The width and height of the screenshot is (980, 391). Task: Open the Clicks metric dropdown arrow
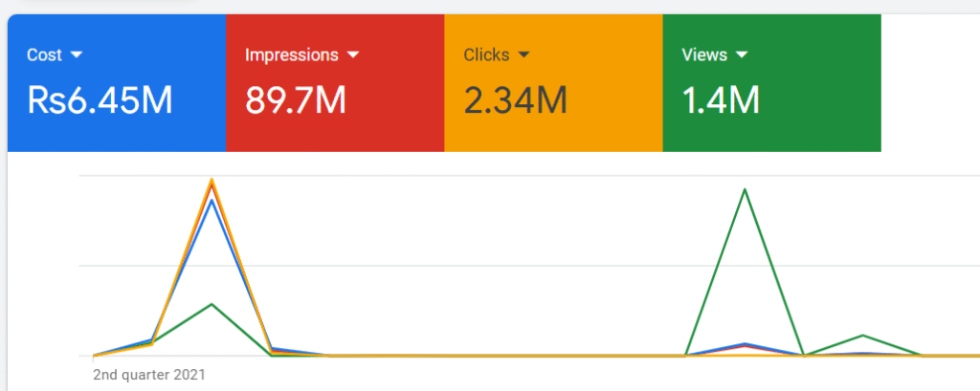[523, 54]
